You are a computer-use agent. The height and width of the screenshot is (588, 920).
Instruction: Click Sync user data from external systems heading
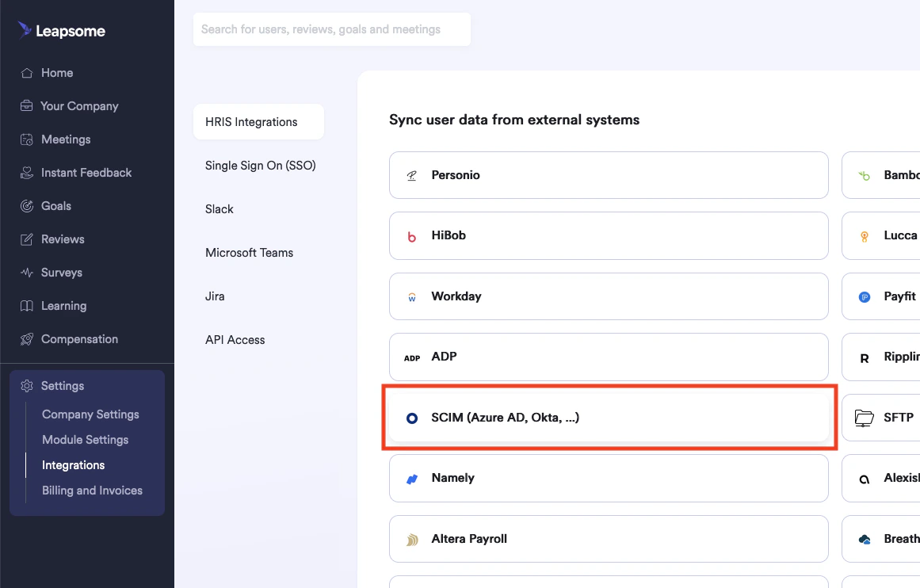(514, 120)
